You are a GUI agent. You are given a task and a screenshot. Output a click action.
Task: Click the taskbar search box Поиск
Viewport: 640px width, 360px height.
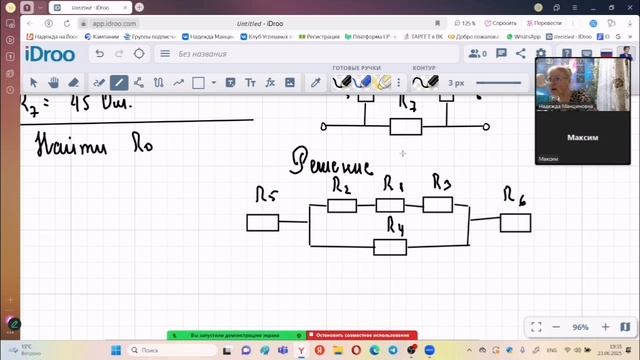click(x=172, y=350)
